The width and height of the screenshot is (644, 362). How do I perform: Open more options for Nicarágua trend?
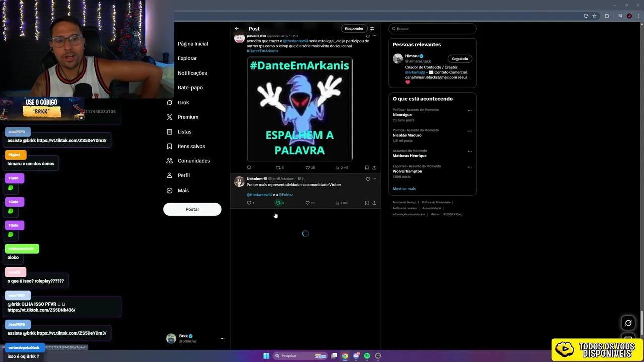click(x=470, y=110)
